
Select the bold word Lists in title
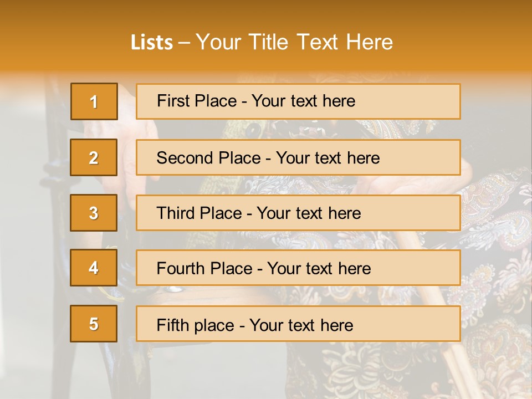(152, 43)
